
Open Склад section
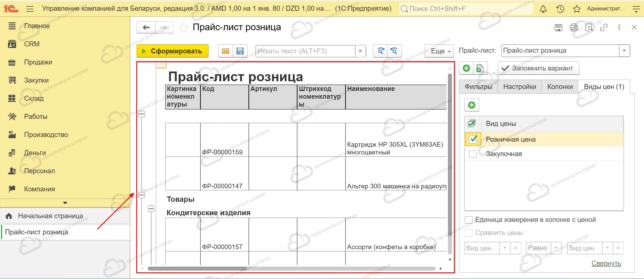[34, 98]
